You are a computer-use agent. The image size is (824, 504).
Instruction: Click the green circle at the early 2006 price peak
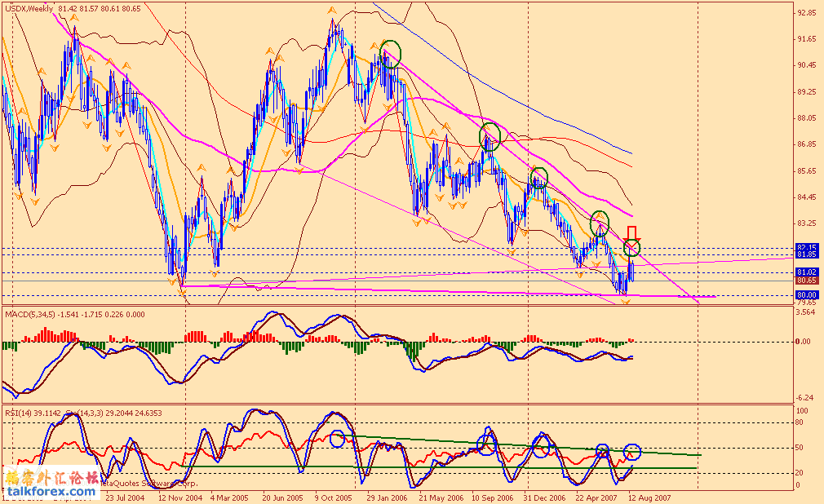coord(391,53)
